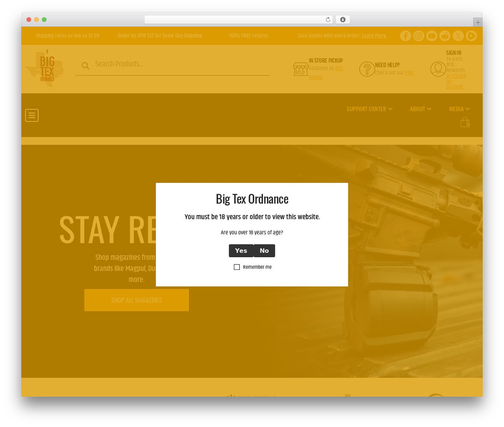Click the browser reload icon
The image size is (504, 427).
click(328, 20)
